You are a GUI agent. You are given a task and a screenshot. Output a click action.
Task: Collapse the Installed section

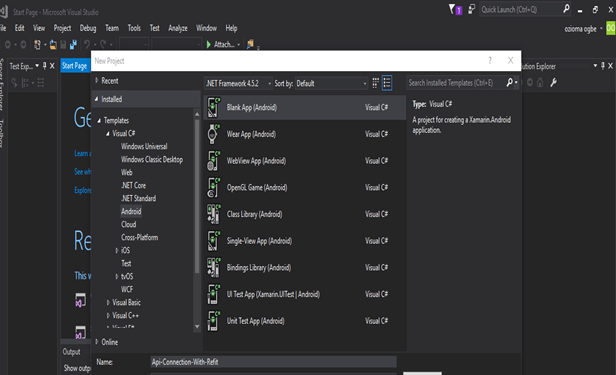(96, 99)
